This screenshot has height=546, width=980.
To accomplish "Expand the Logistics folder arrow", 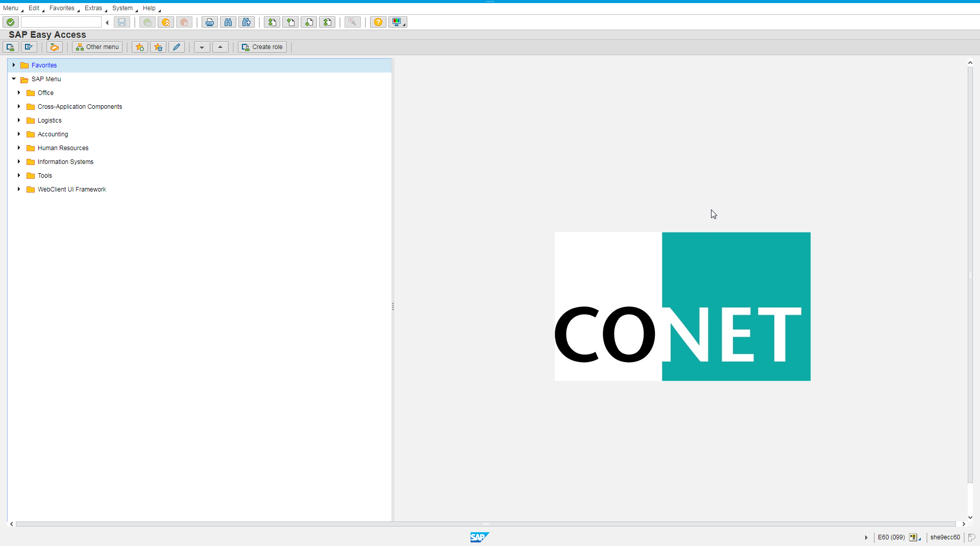I will coord(19,121).
